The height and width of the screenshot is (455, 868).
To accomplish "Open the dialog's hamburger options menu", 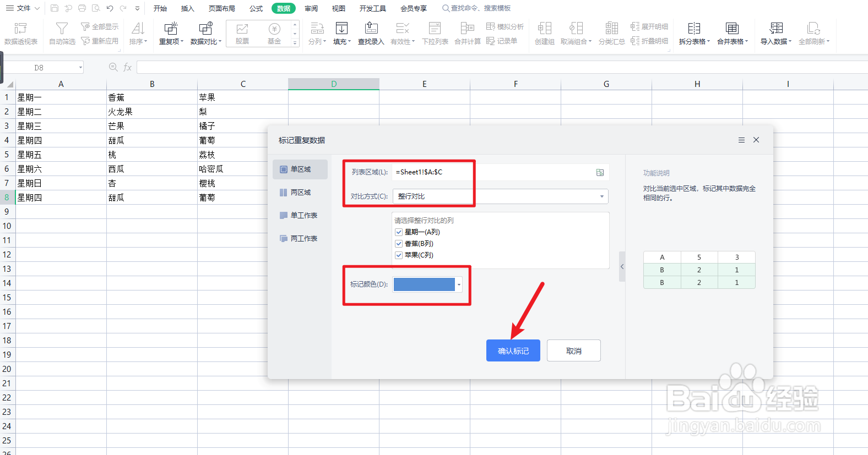I will [741, 140].
